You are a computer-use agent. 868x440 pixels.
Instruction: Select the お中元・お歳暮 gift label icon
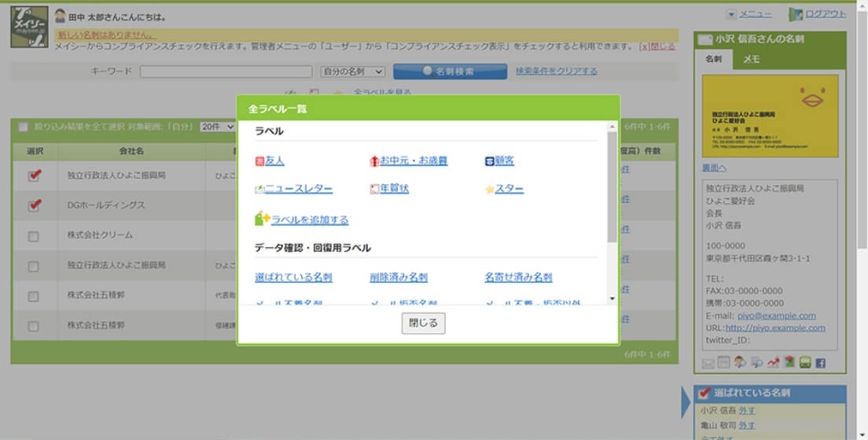click(x=374, y=161)
